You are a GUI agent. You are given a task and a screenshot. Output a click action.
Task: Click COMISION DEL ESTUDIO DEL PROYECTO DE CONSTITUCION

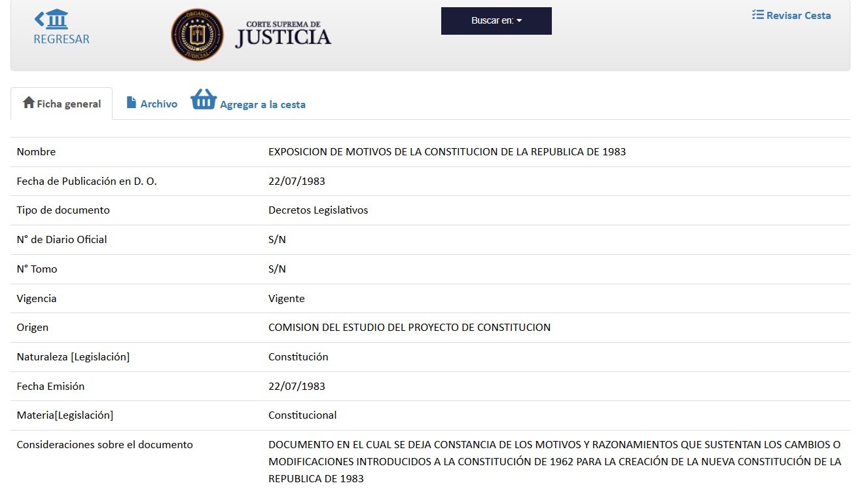pyautogui.click(x=410, y=327)
